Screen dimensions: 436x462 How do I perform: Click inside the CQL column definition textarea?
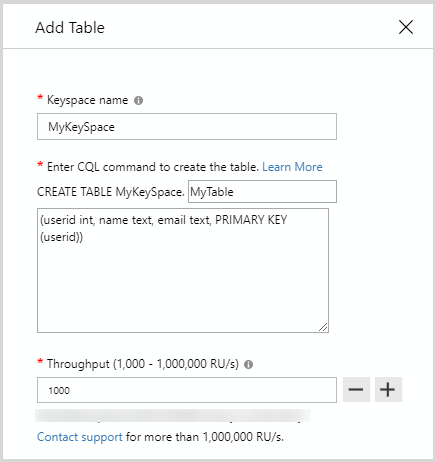pos(183,270)
